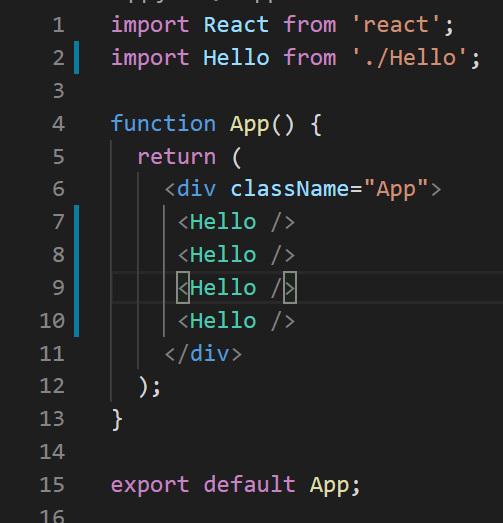Screen dimensions: 503x523
Task: Click the closing div tag on line 11
Action: click(203, 354)
